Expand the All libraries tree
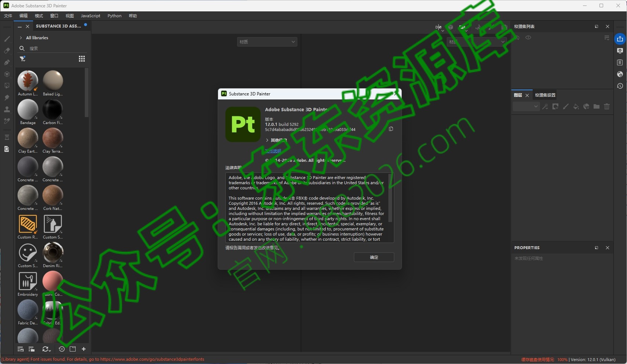Viewport: 627px width, 364px height. tap(21, 38)
